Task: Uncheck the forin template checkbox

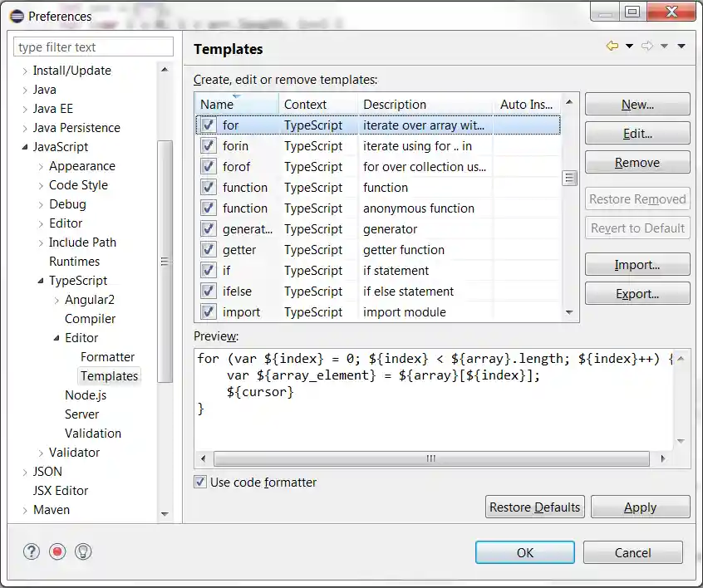Action: click(205, 145)
